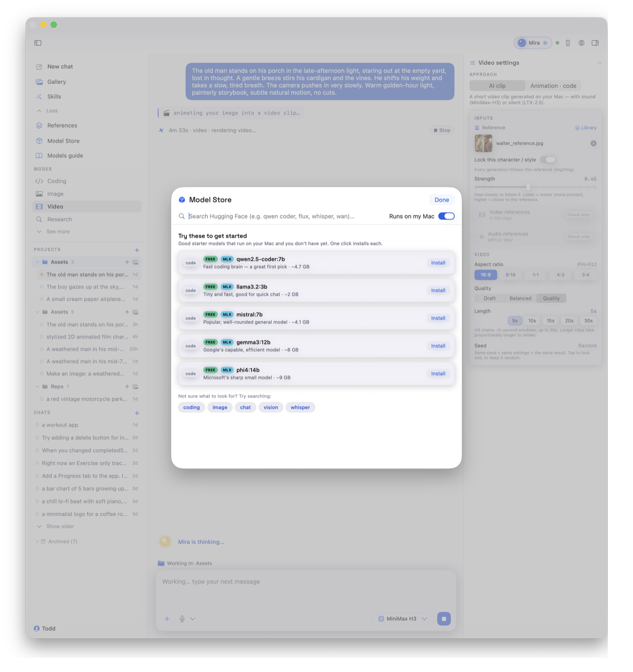Image resolution: width=633 pixels, height=672 pixels.
Task: Expand Archived (7) section
Action: 37,541
